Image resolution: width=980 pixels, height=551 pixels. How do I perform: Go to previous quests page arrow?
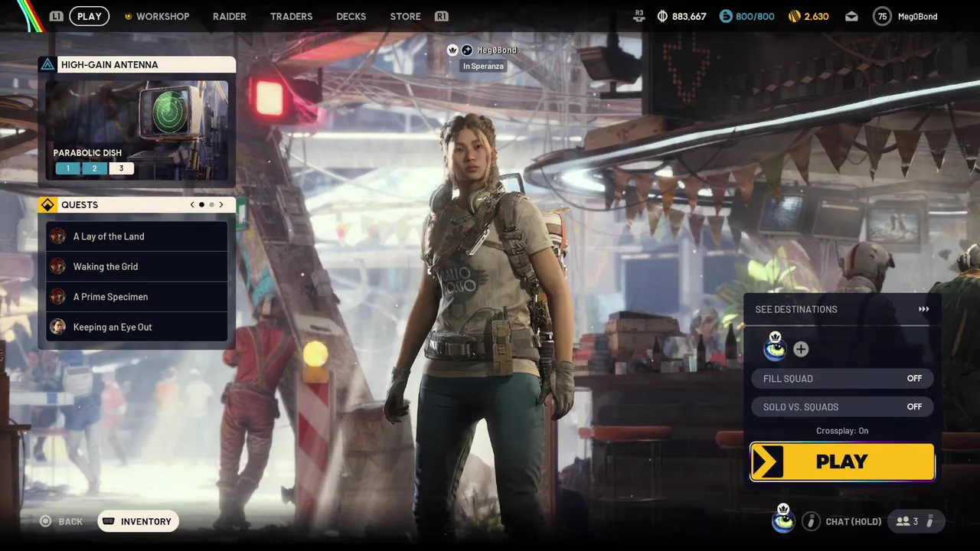[192, 205]
